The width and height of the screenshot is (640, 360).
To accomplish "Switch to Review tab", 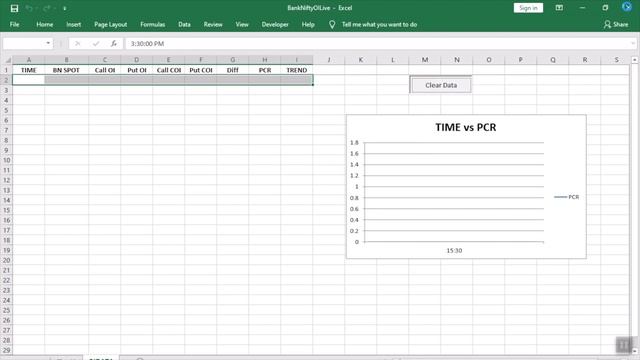I will pyautogui.click(x=213, y=24).
